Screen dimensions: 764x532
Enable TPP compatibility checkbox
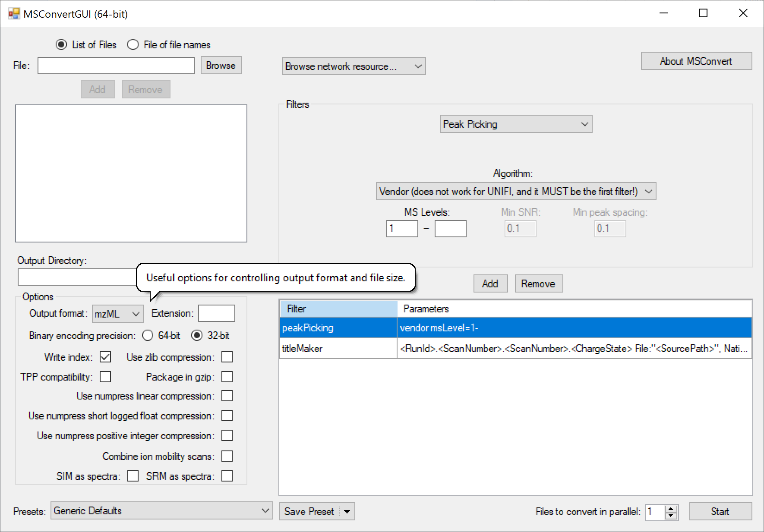[105, 377]
